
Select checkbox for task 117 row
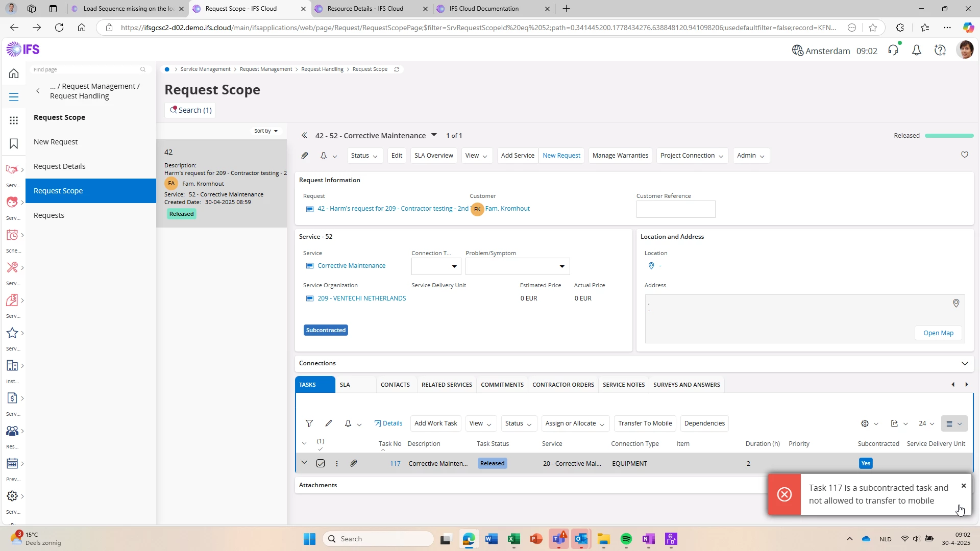click(x=321, y=464)
